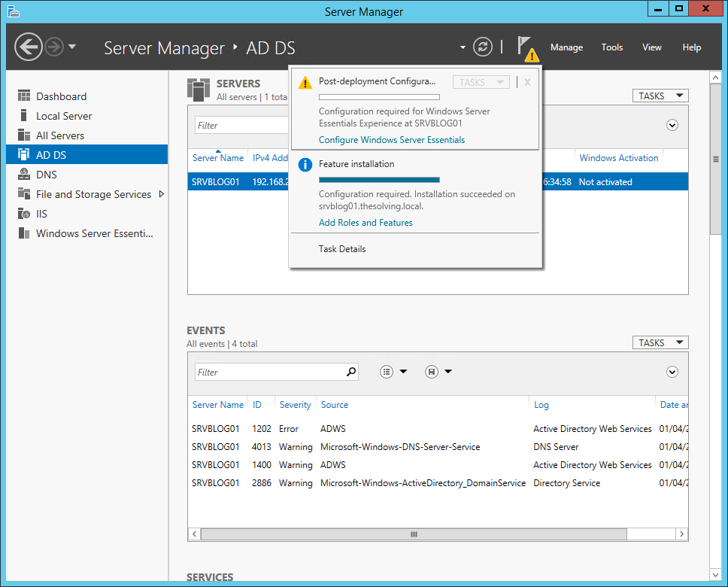Open the Events TASKS dropdown
This screenshot has width=728, height=587.
(x=660, y=342)
